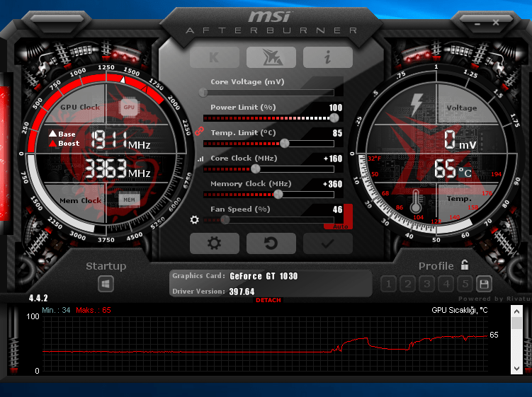Toggle the profile lock icon
532x397 pixels.
465,265
